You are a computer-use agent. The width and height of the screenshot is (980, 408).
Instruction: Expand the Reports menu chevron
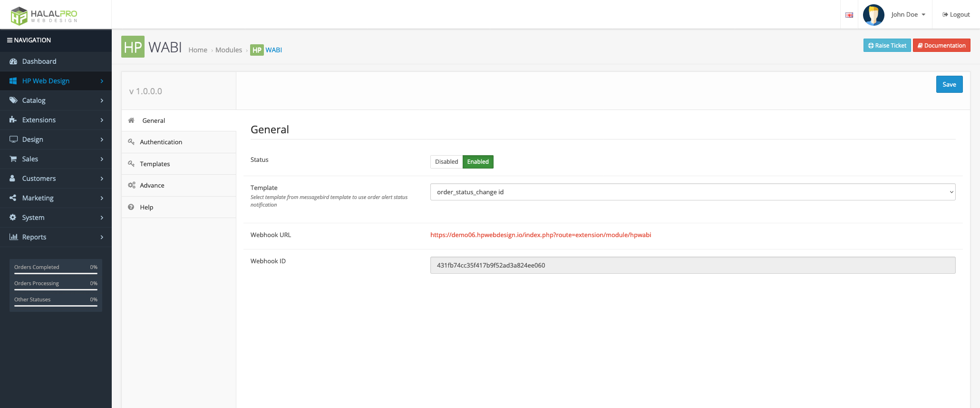(102, 237)
